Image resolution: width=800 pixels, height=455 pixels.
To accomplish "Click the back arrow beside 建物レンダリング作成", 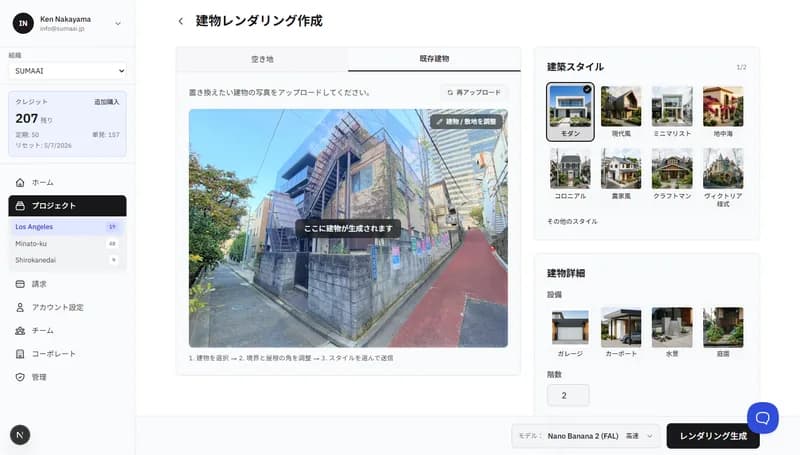I will 181,21.
